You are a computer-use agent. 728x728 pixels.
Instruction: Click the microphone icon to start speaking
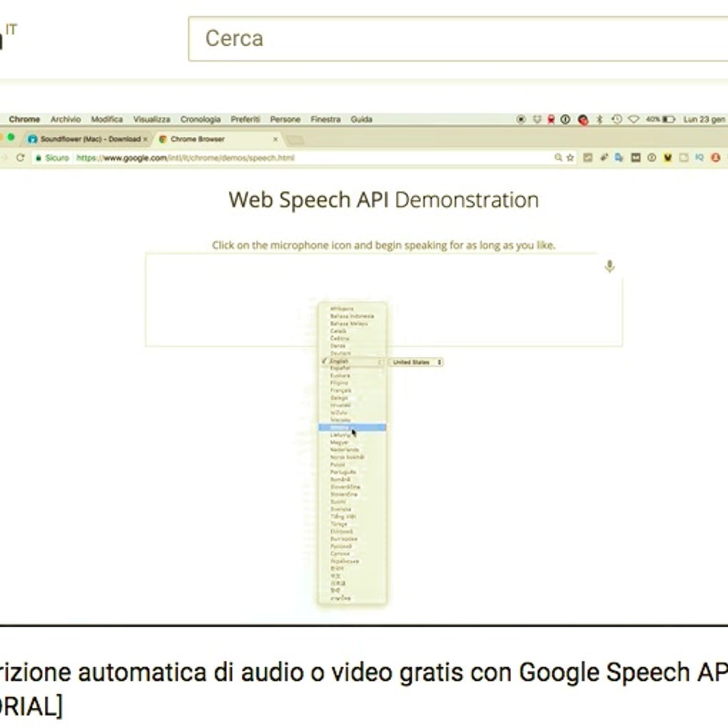pos(609,266)
